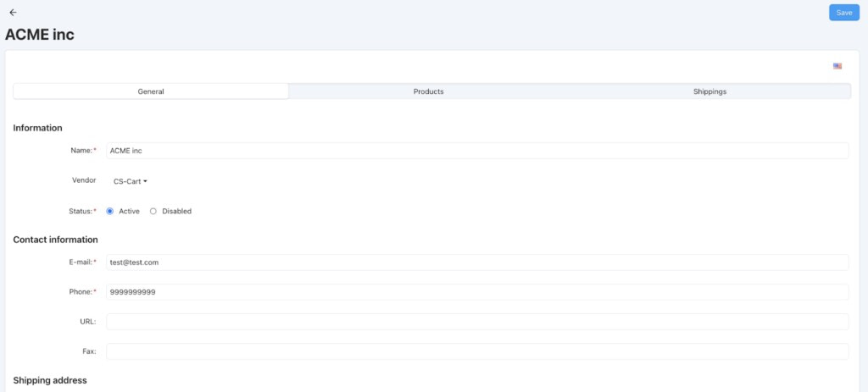The image size is (868, 392).
Task: Open the Products tab
Action: (428, 91)
